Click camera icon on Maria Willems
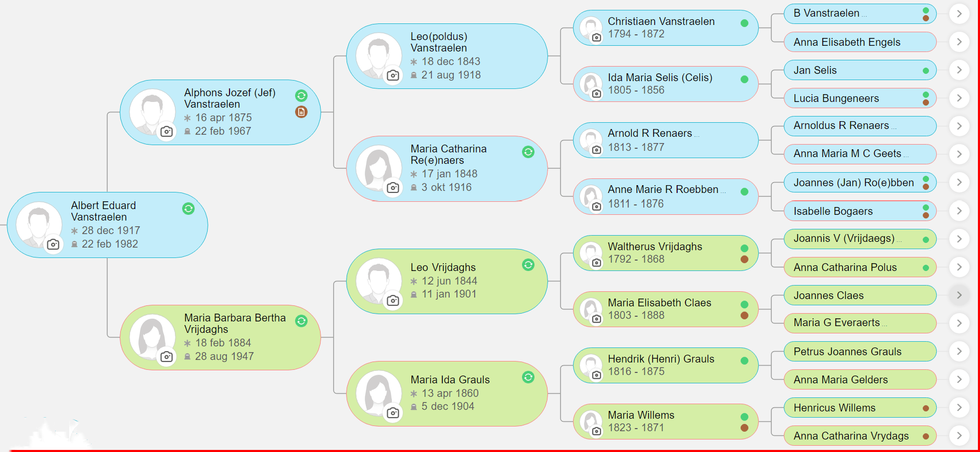This screenshot has width=980, height=452. click(597, 431)
